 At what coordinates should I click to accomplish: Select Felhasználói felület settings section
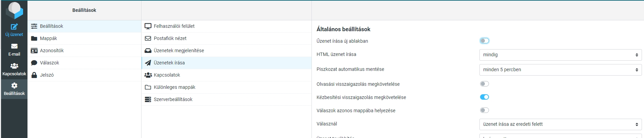click(x=174, y=26)
